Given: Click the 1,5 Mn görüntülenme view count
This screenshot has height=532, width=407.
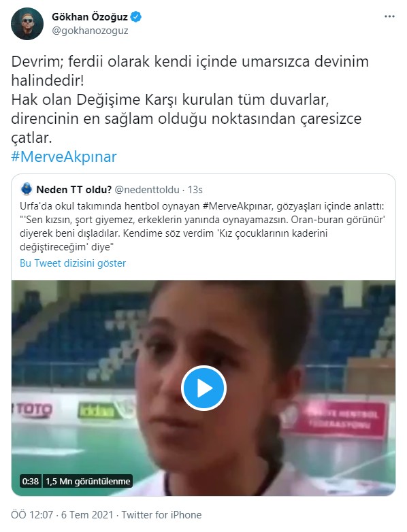Looking at the screenshot, I should point(88,481).
